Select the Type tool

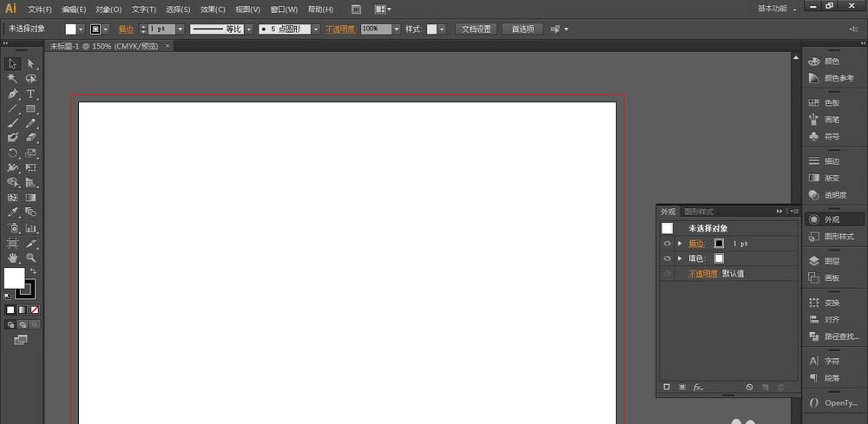tap(30, 94)
